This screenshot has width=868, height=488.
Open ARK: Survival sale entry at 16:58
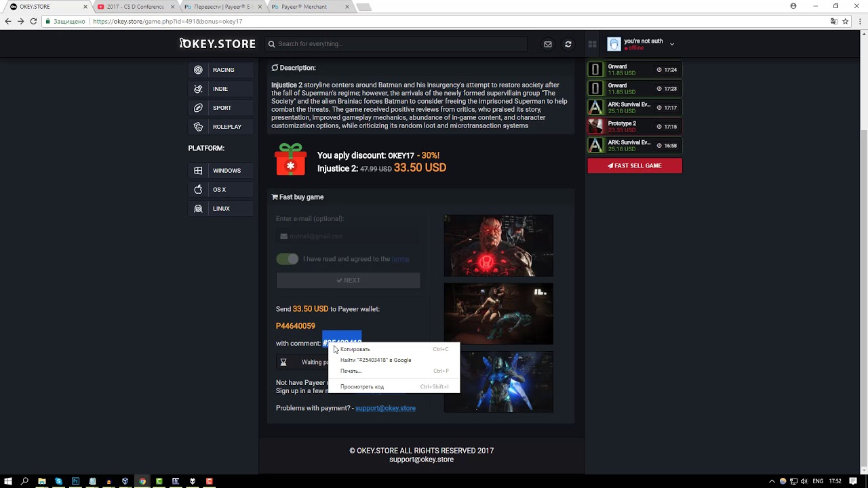pos(635,146)
